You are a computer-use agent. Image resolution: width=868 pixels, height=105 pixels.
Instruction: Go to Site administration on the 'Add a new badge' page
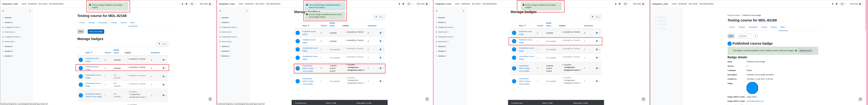tap(56, 4)
